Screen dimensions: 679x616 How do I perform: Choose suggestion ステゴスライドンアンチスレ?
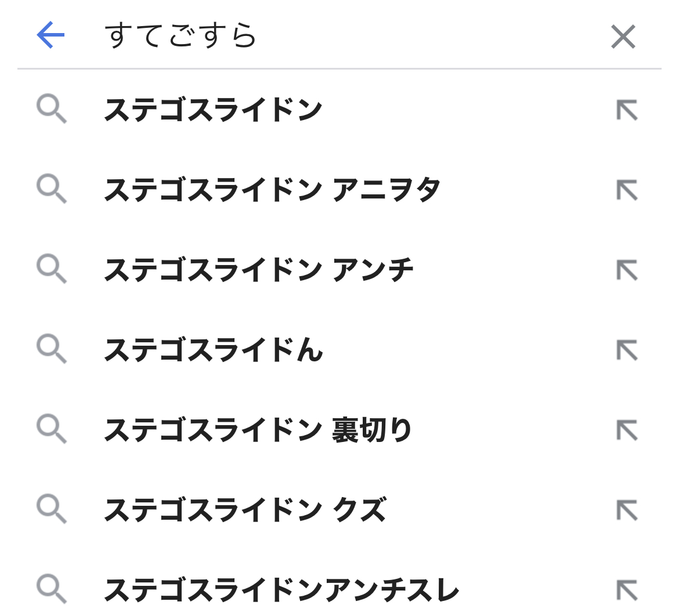281,590
